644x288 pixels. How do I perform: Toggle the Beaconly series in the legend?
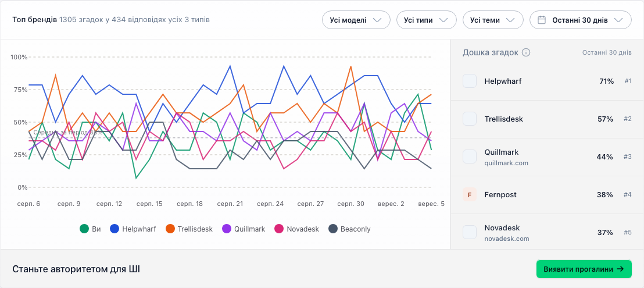point(349,229)
